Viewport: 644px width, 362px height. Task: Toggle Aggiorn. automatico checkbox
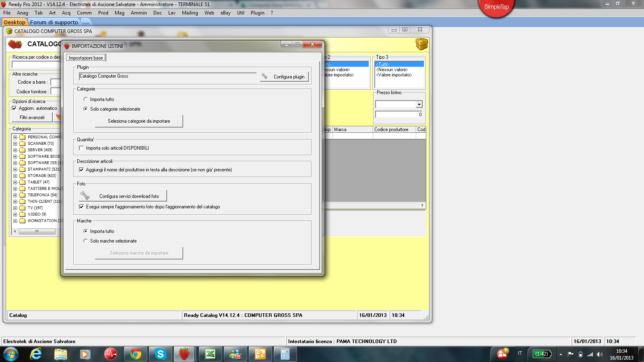14,108
